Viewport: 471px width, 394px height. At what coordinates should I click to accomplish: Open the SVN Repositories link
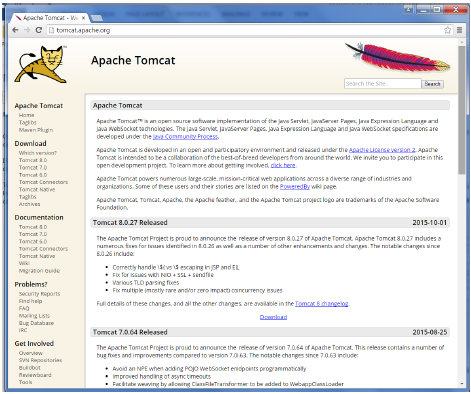[40, 360]
